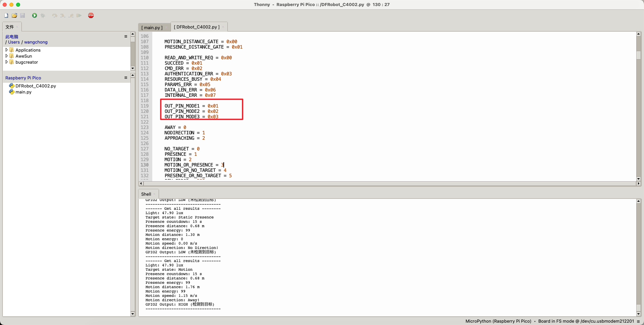
Task: Click line number 130 in gutter
Action: [x=145, y=165]
